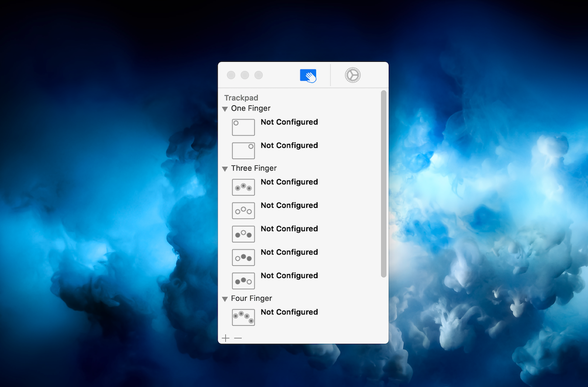This screenshot has width=588, height=387.
Task: Click three-finger icon with all hollow dots
Action: coord(243,210)
